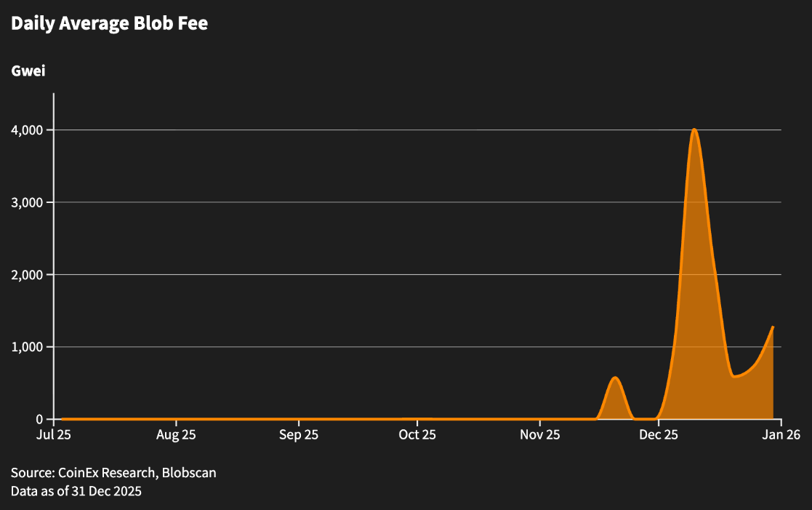Click the small late-November peak of the line
The height and width of the screenshot is (510, 812).
click(616, 377)
